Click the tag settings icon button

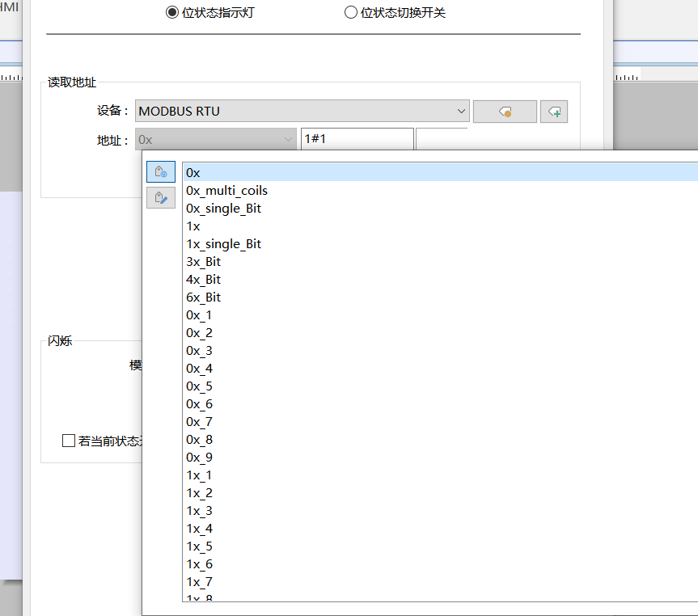pos(505,112)
